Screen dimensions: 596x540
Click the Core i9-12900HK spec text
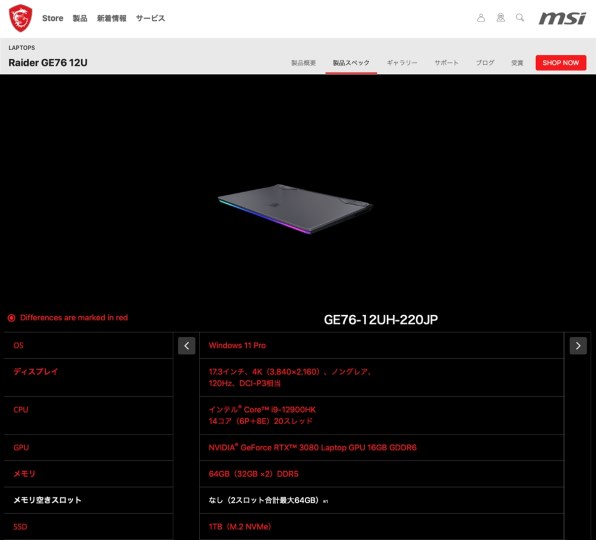[262, 415]
